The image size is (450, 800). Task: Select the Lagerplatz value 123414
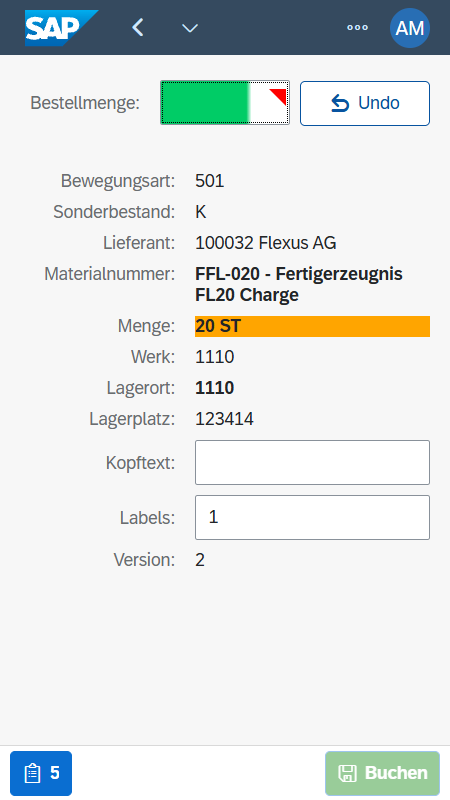tap(224, 419)
